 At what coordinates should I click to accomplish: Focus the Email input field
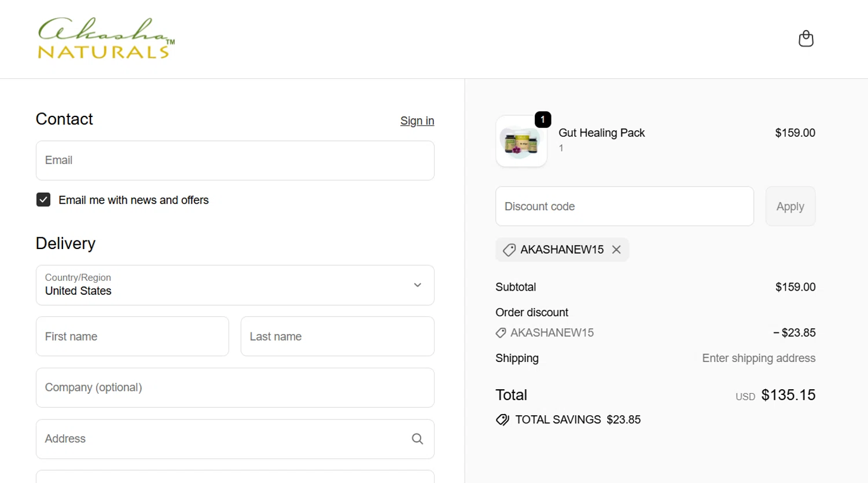(x=235, y=160)
